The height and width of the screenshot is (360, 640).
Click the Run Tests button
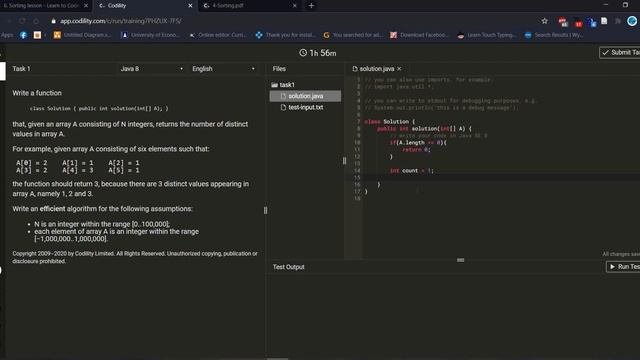[x=623, y=267]
